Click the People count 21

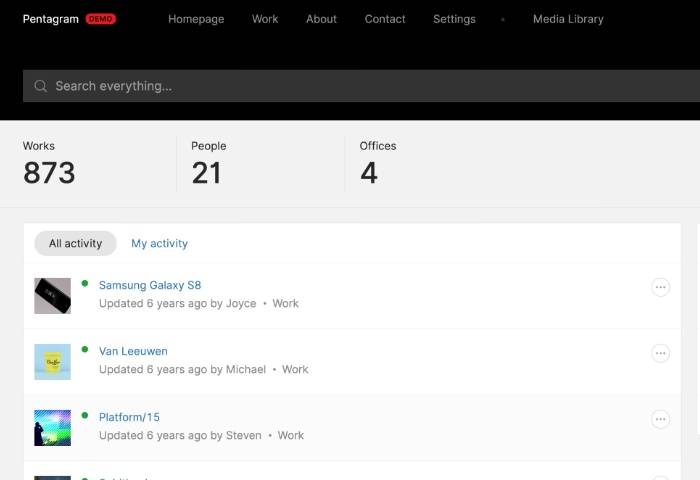pyautogui.click(x=206, y=173)
